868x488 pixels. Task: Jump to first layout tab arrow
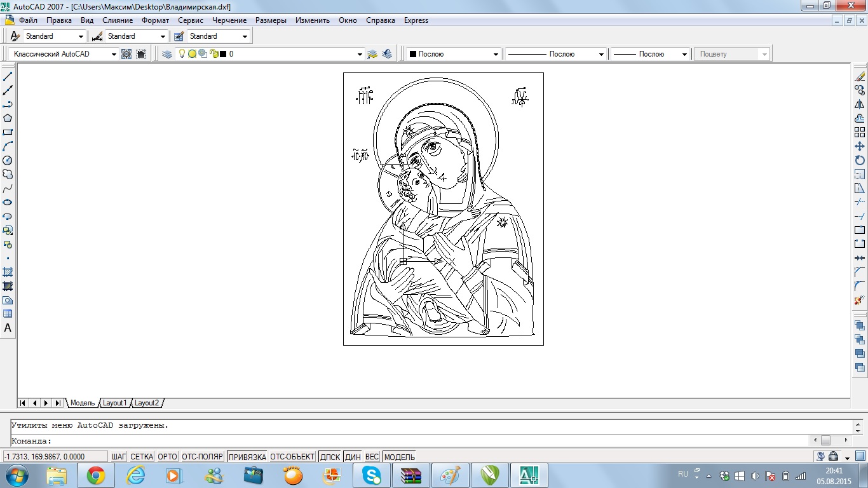click(x=23, y=403)
